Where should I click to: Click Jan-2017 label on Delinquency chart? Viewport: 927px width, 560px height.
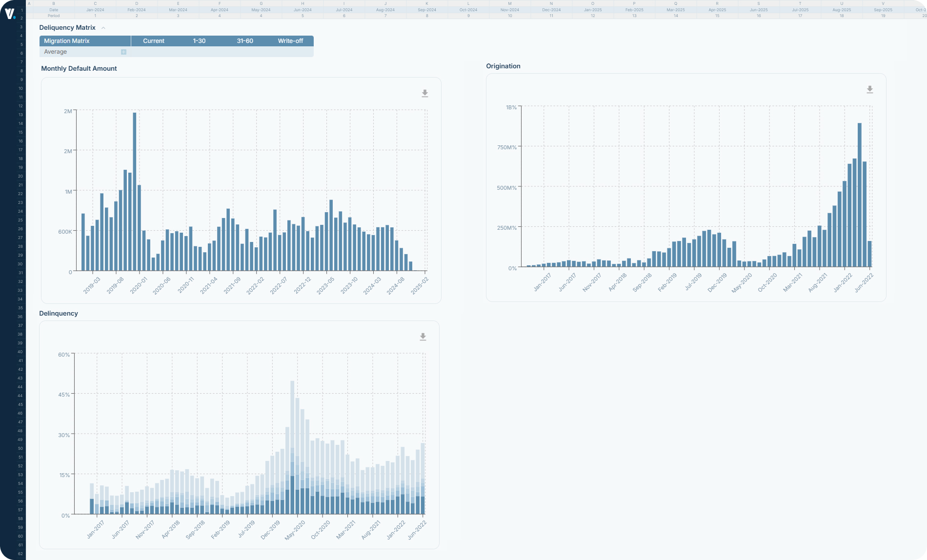pos(96,530)
